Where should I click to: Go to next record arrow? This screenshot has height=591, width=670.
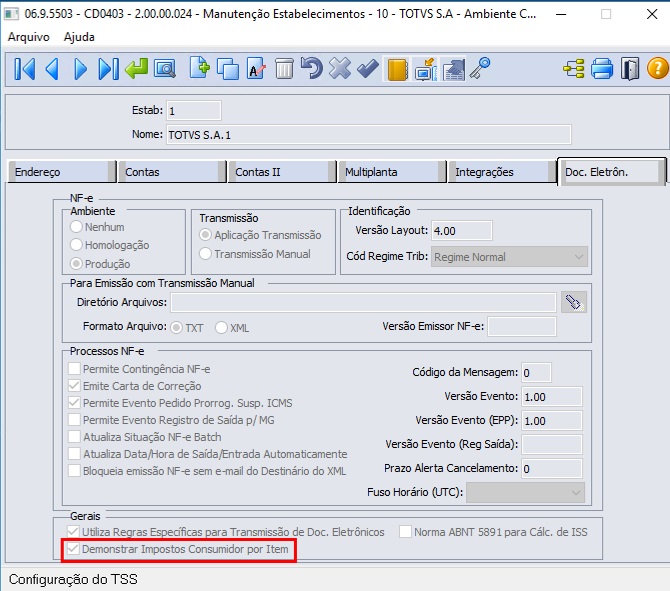pyautogui.click(x=80, y=69)
